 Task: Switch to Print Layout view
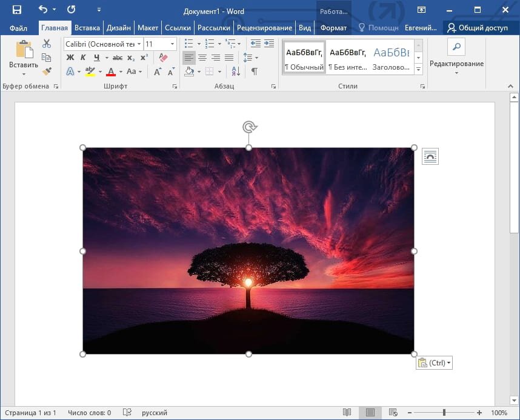point(370,412)
